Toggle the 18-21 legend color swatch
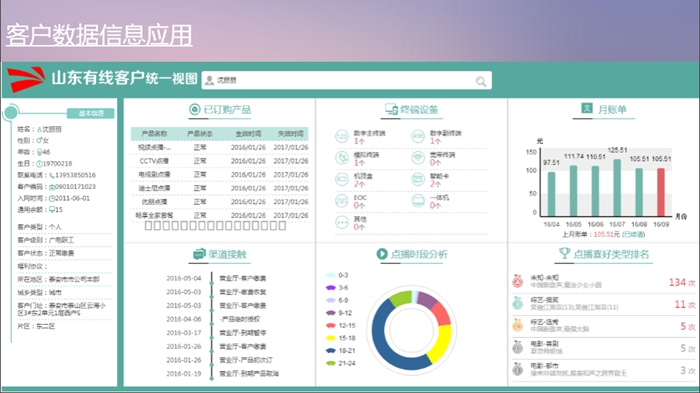 pos(330,351)
